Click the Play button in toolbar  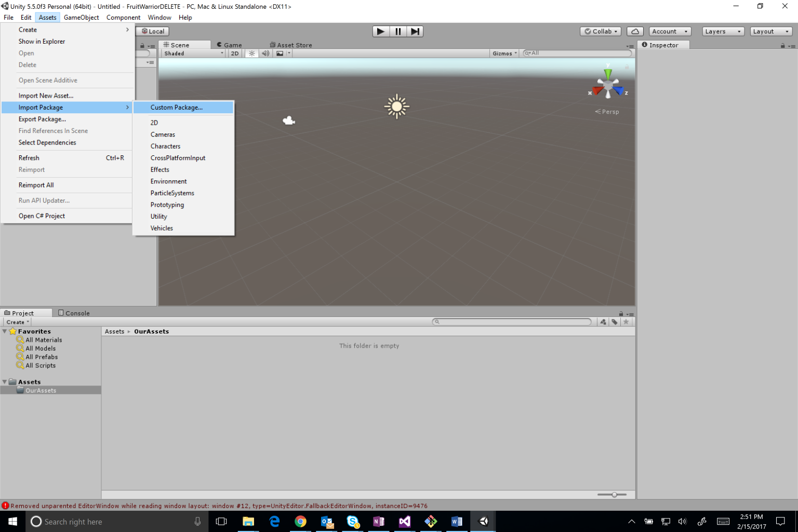[x=381, y=31]
